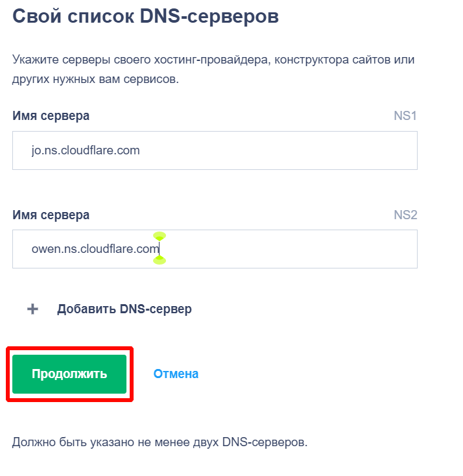463x476 pixels.
Task: Click the Свой список DNS-серверов heading
Action: (145, 16)
